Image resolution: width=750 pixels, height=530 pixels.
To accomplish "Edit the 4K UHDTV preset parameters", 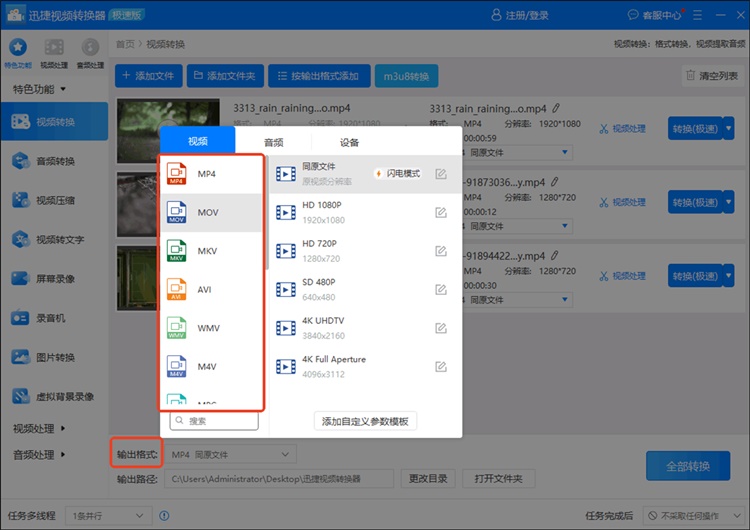I will coord(441,328).
